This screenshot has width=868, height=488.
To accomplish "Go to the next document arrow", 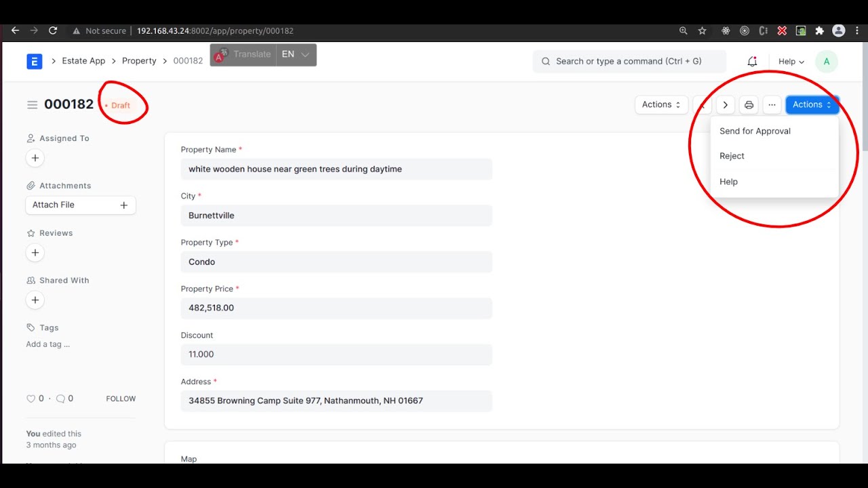I will tap(726, 104).
